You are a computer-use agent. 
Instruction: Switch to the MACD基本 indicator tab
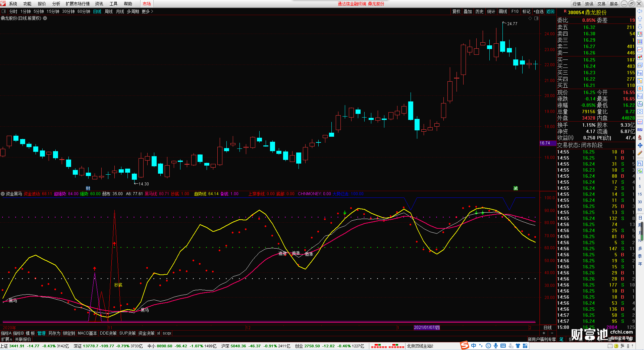coord(87,333)
